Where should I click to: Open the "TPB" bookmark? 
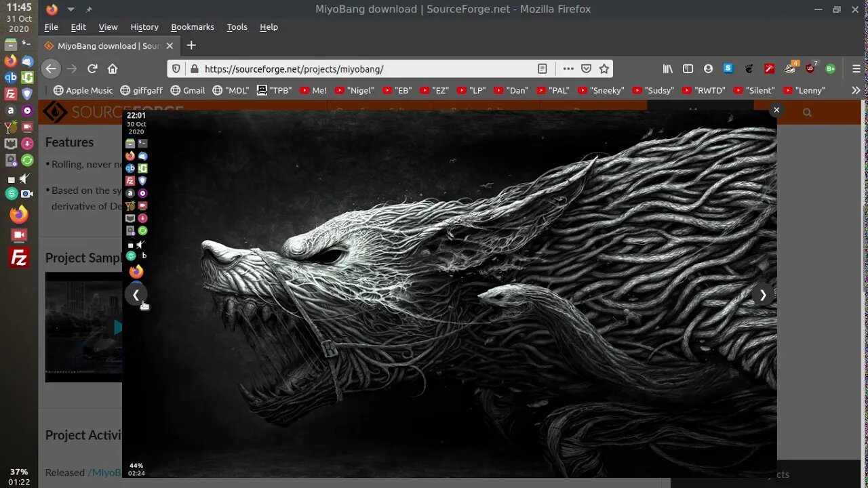pyautogui.click(x=275, y=90)
